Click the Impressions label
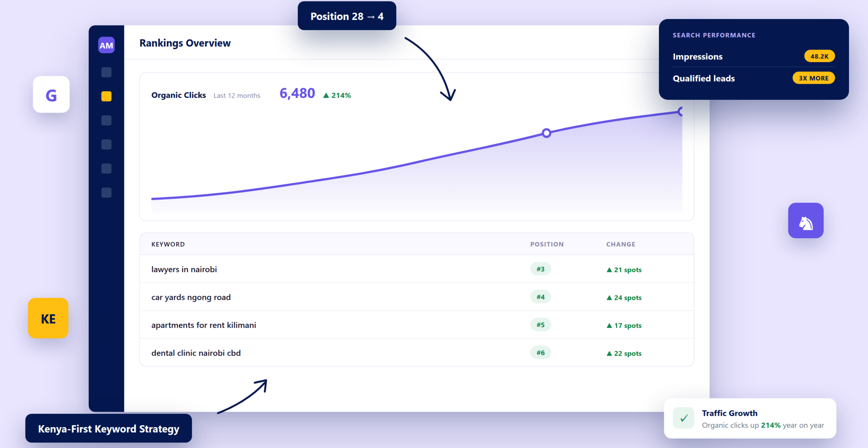This screenshot has height=448, width=868. (x=697, y=56)
